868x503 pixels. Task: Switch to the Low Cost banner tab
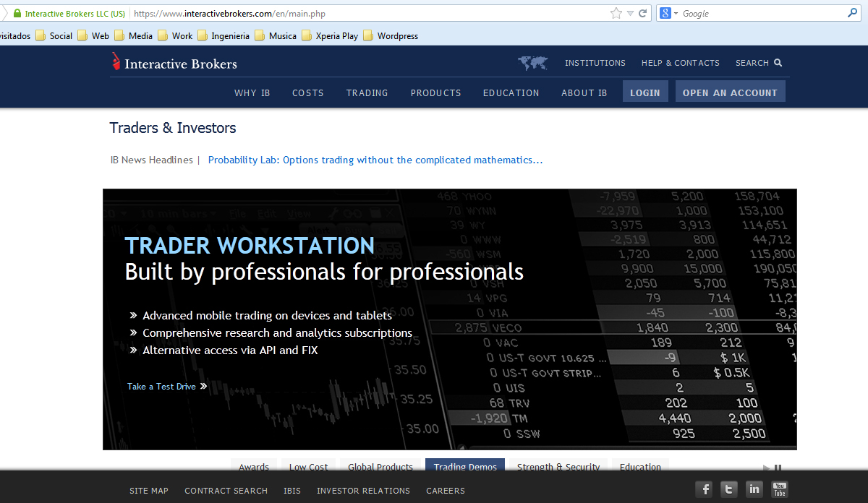(x=309, y=465)
